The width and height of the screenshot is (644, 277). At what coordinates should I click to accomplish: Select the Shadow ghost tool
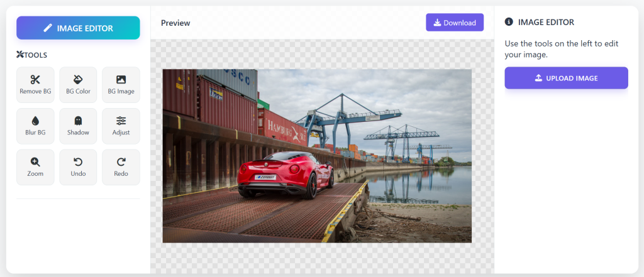pos(78,126)
